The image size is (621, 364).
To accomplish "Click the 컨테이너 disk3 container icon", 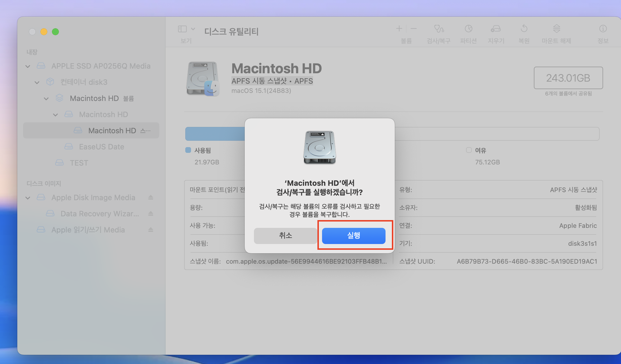I will pyautogui.click(x=50, y=82).
